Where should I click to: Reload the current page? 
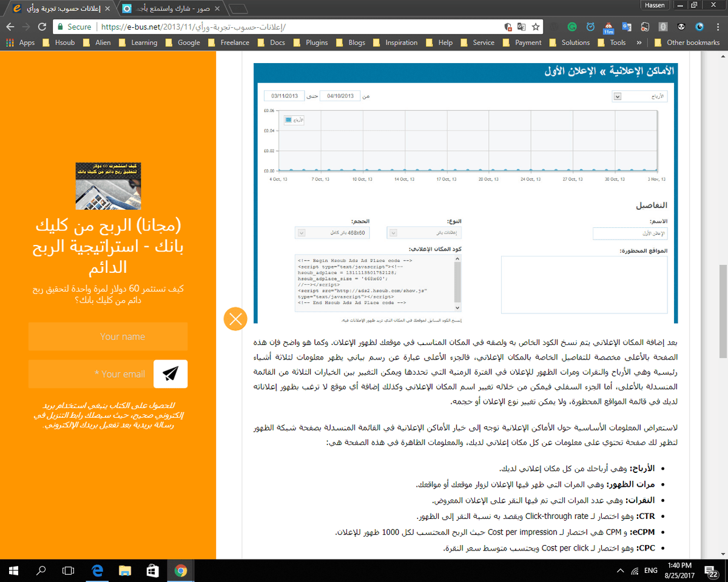click(42, 27)
